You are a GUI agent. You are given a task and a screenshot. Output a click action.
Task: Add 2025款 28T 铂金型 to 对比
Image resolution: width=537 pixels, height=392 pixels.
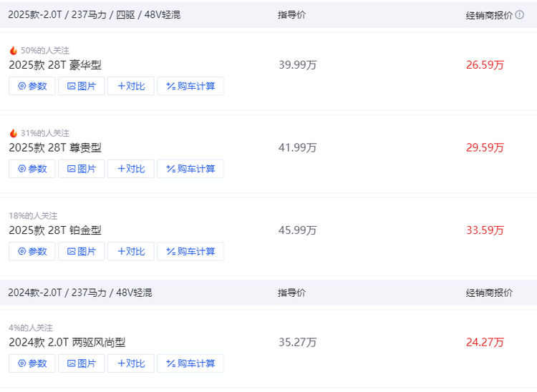coord(131,251)
